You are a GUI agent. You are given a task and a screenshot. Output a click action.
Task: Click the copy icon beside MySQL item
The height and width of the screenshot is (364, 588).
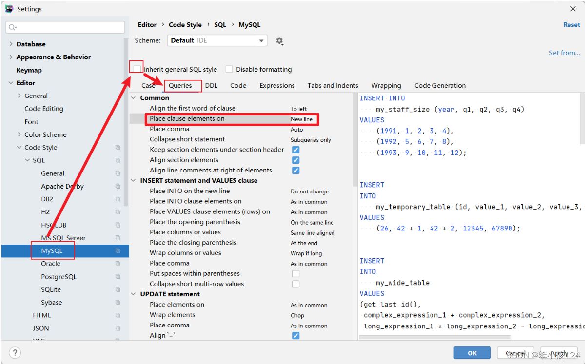(118, 251)
